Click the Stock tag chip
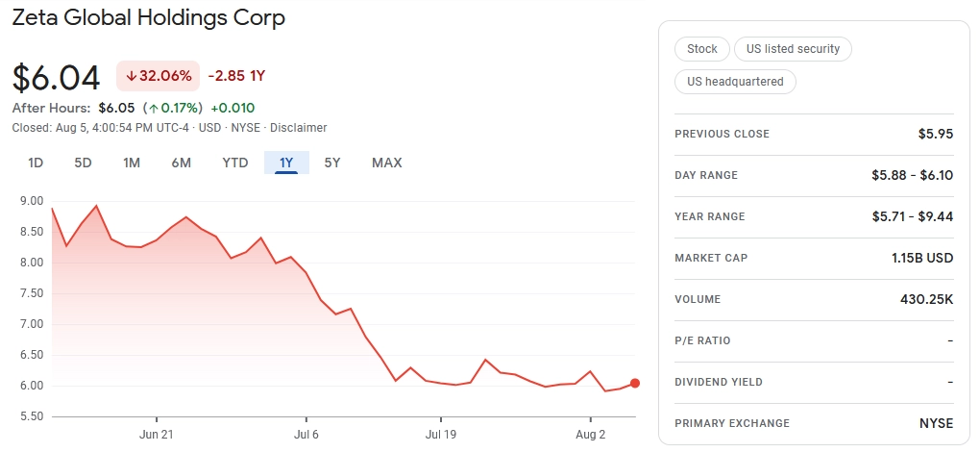The image size is (980, 452). pyautogui.click(x=702, y=49)
